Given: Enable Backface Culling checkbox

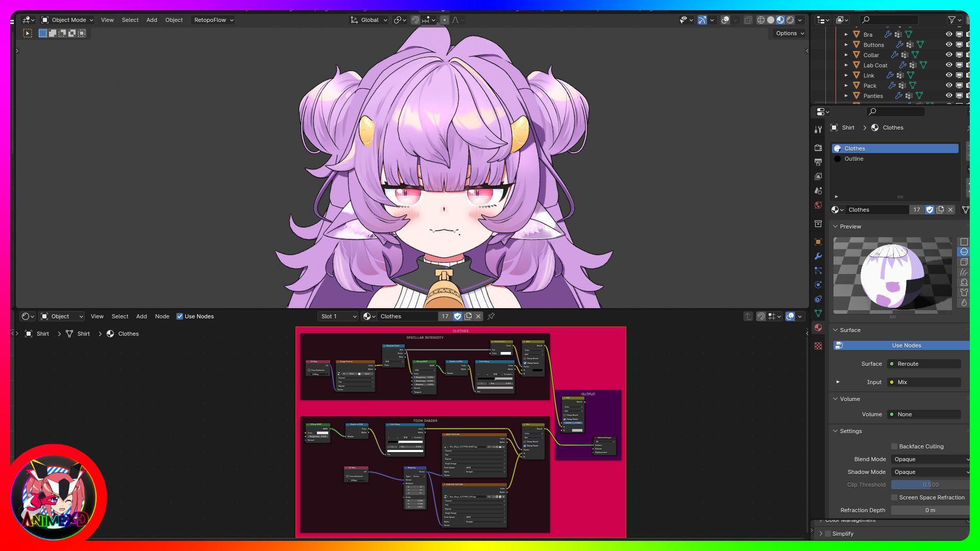Looking at the screenshot, I should (x=894, y=446).
